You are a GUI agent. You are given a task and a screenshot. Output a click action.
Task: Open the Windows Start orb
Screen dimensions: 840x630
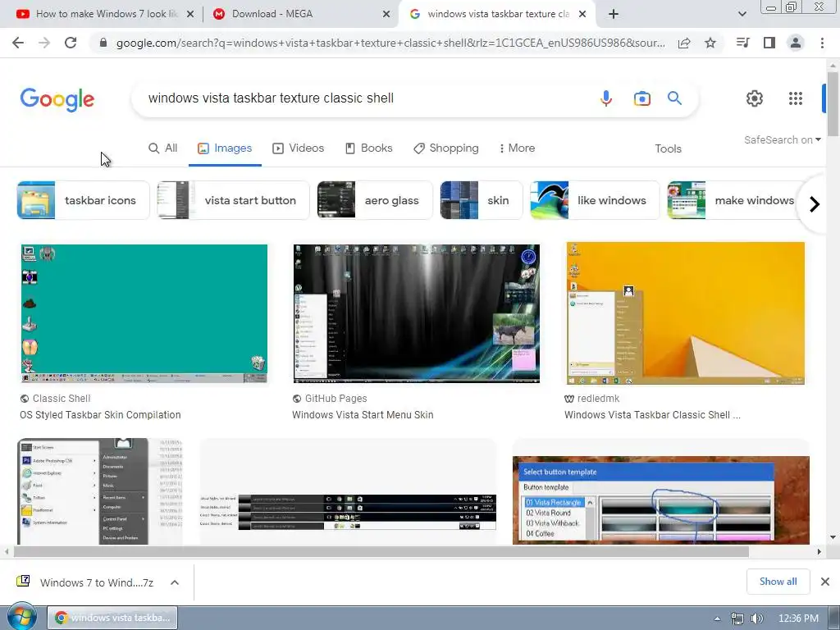click(x=21, y=617)
